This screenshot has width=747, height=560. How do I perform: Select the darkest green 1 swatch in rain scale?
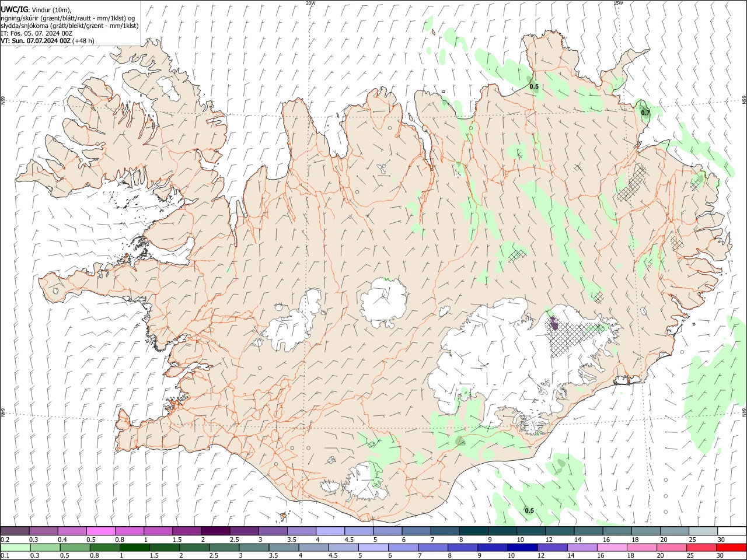click(x=134, y=548)
